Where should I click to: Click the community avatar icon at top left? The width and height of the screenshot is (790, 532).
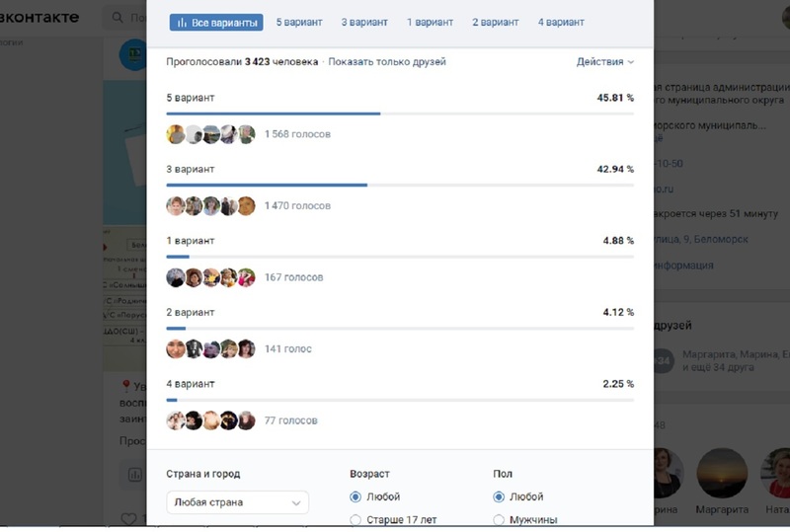131,56
